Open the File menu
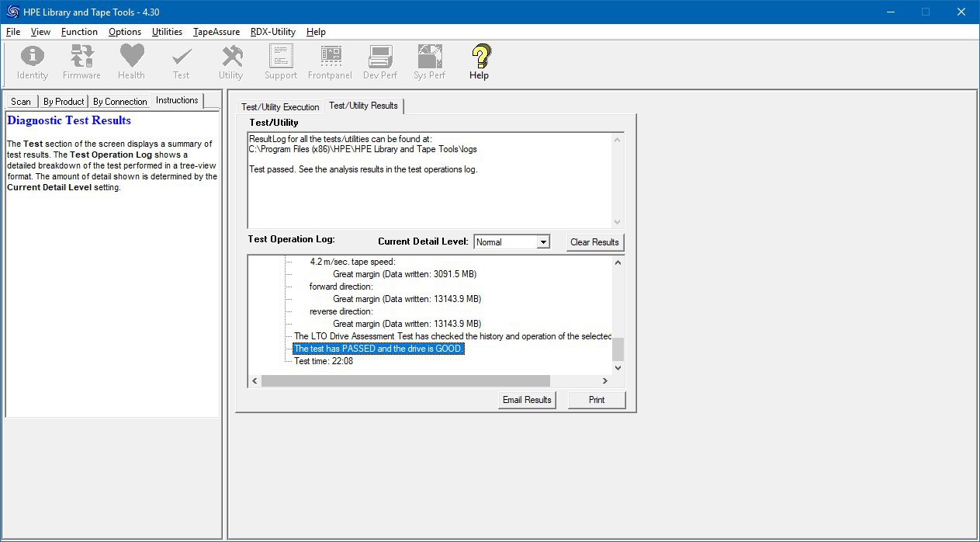The image size is (980, 542). tap(12, 32)
